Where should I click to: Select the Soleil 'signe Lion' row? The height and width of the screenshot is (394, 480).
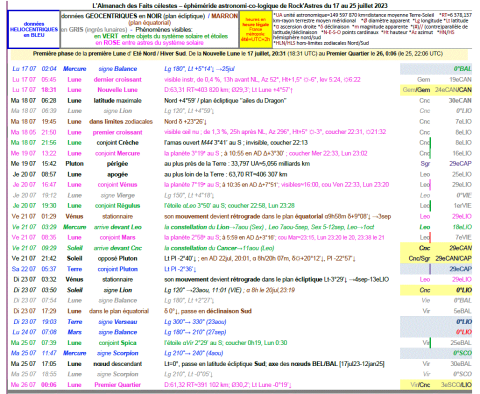[240, 290]
